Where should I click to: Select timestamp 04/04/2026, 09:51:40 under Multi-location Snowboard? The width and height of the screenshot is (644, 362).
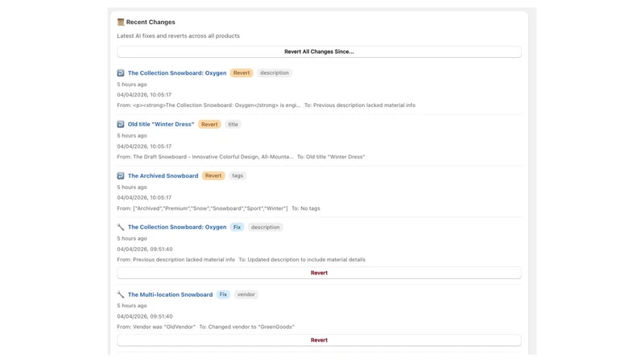[x=145, y=316]
